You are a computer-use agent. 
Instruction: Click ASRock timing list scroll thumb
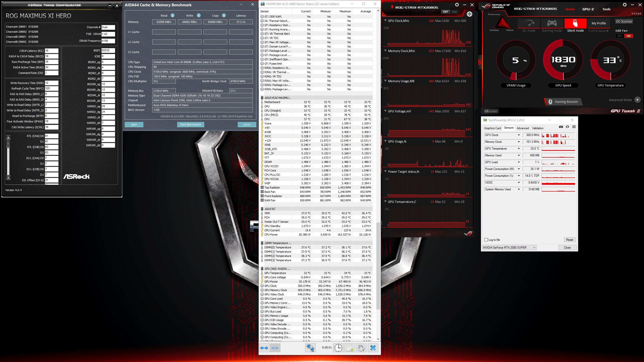[x=8, y=144]
